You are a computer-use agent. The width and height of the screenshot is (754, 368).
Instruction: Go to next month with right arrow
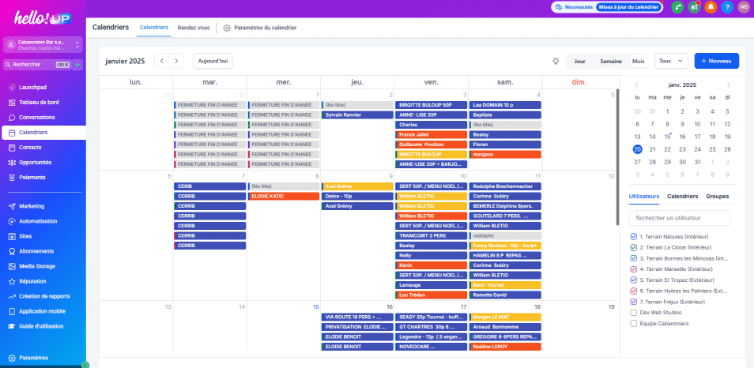[176, 61]
